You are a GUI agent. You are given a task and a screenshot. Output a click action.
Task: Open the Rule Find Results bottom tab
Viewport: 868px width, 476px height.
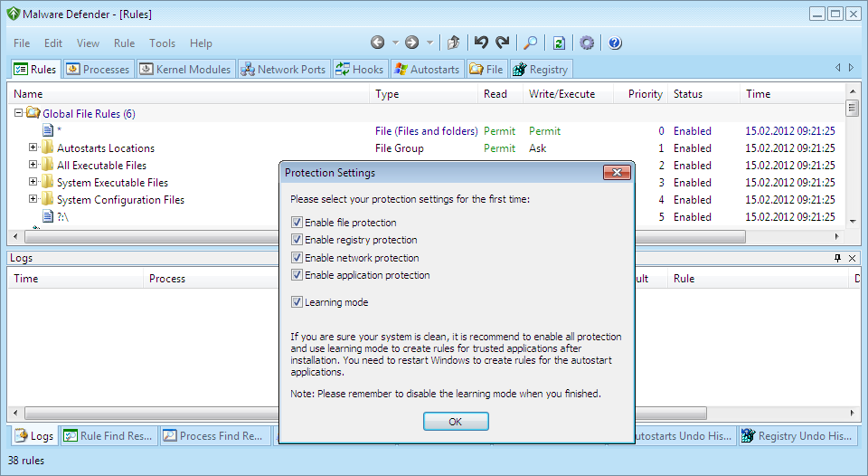(x=108, y=436)
